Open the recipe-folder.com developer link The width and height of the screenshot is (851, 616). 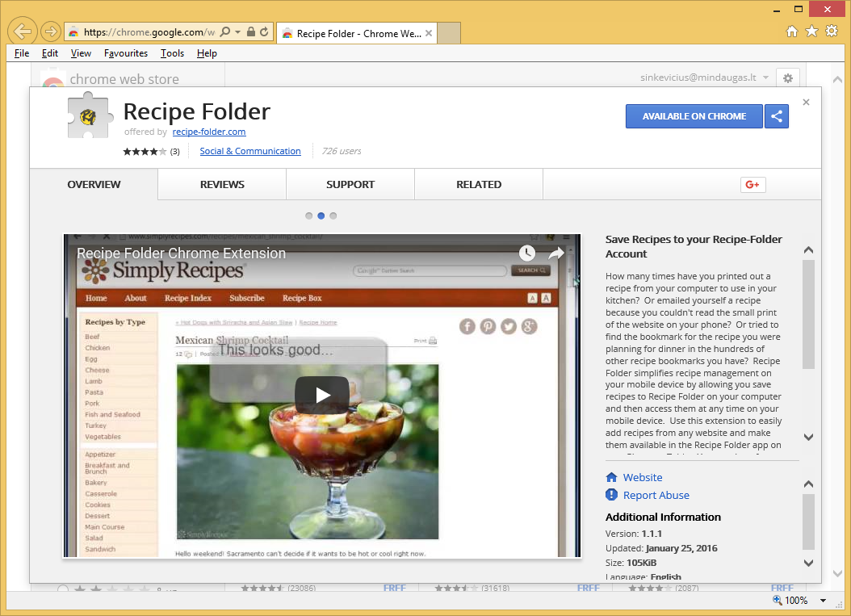209,132
